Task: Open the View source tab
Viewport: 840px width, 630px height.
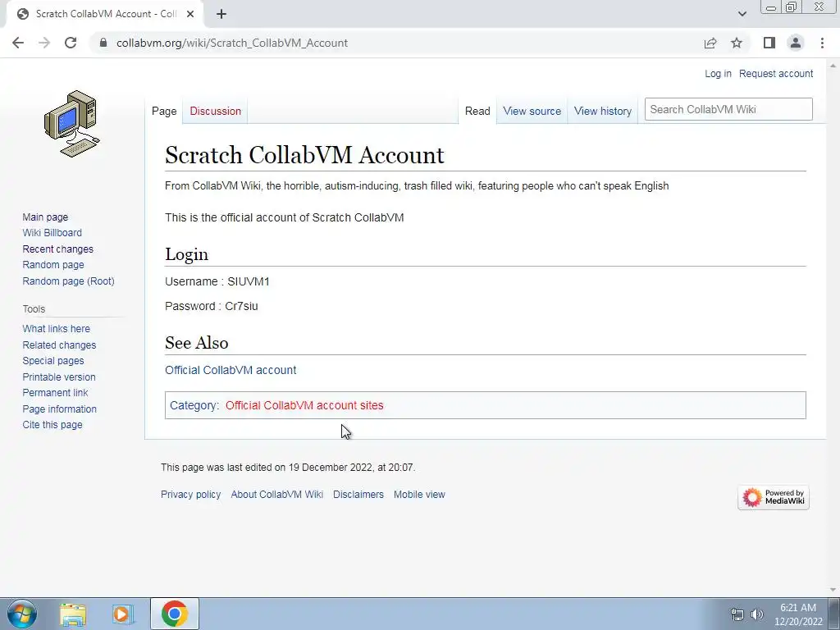Action: pyautogui.click(x=532, y=111)
